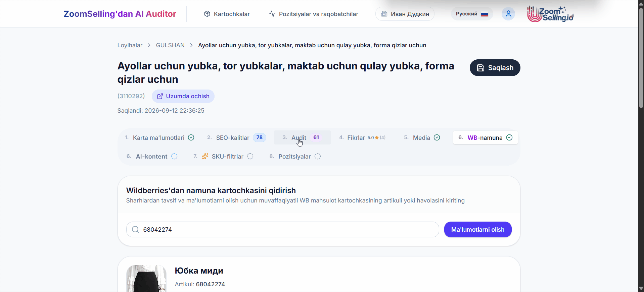Click the scrollbar down arrow
Screen dimensions: 644x292
[x=641, y=289]
